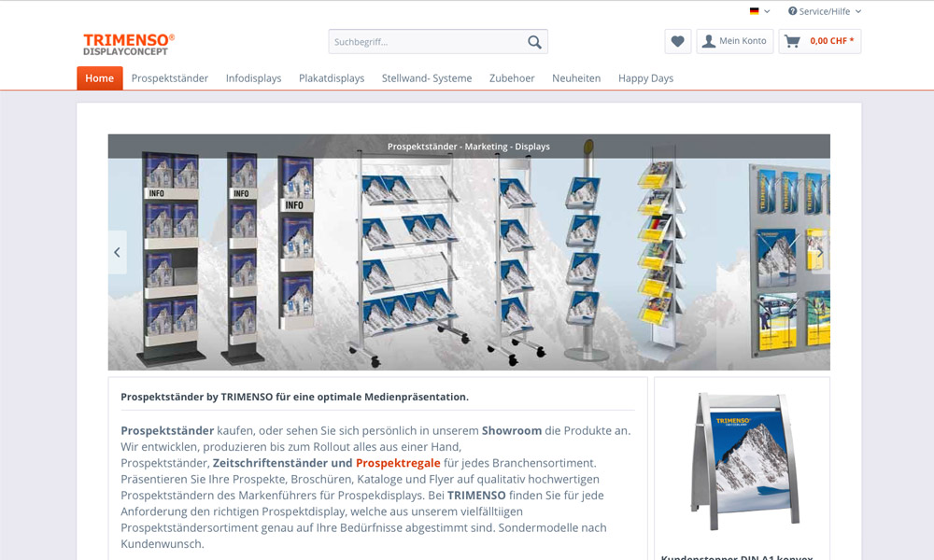This screenshot has width=934, height=560.
Task: Show previous banner slide
Action: pyautogui.click(x=118, y=252)
